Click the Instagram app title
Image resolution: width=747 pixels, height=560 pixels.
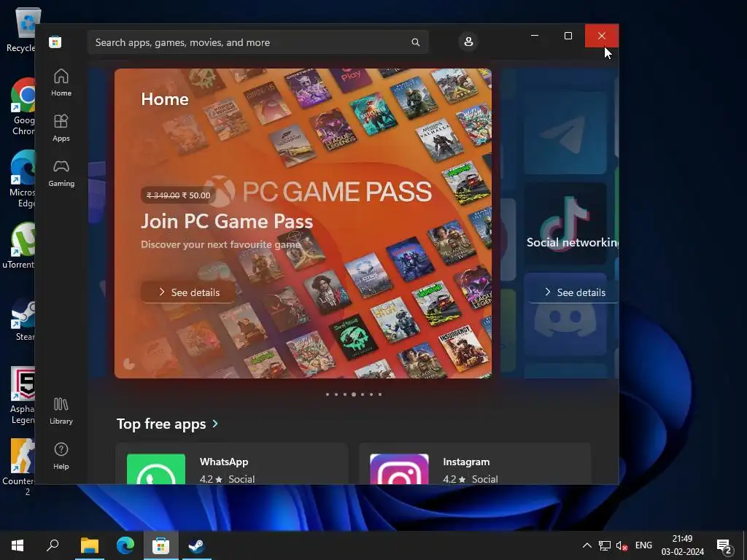click(466, 462)
